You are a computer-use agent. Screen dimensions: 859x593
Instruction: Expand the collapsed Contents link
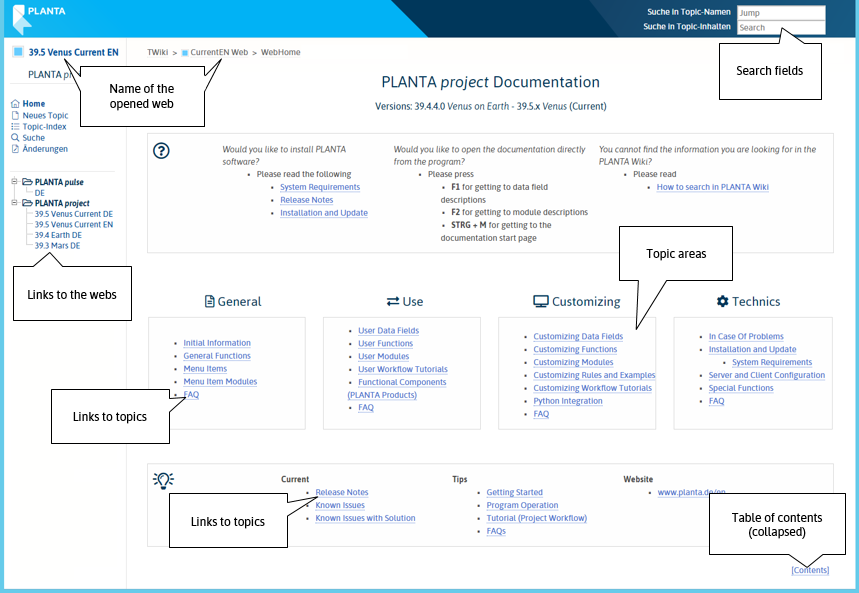click(x=810, y=570)
